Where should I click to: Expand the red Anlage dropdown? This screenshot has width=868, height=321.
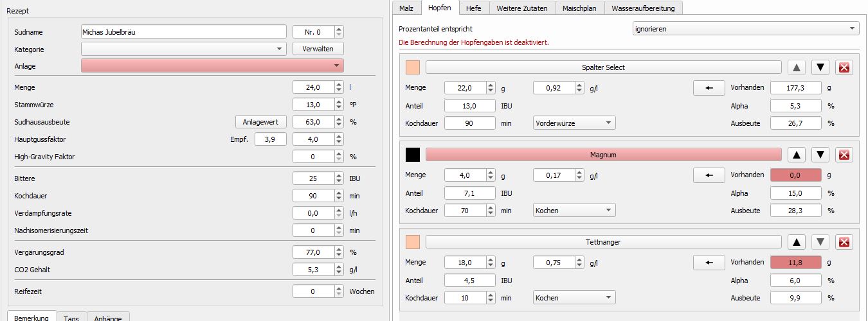(x=212, y=65)
